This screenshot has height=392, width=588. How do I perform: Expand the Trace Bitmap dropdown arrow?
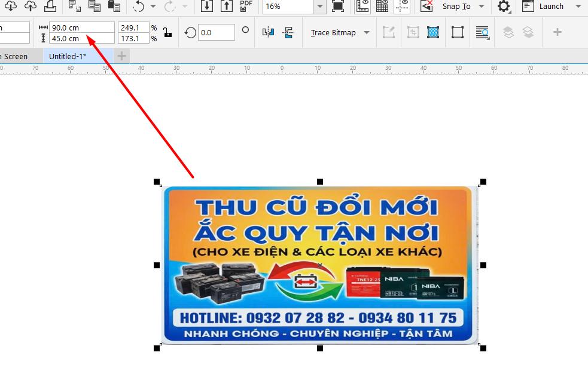367,33
